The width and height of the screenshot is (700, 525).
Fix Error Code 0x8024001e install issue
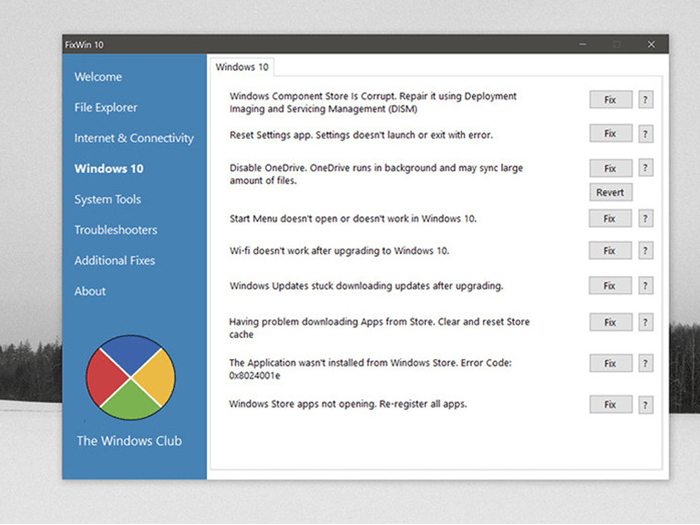(611, 363)
